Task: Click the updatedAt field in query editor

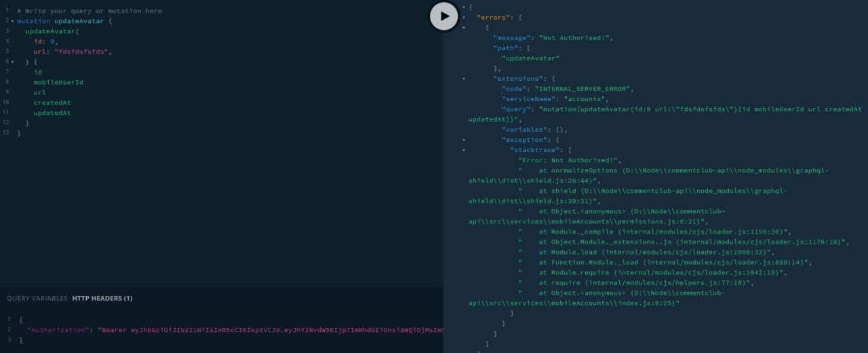Action: coord(52,113)
